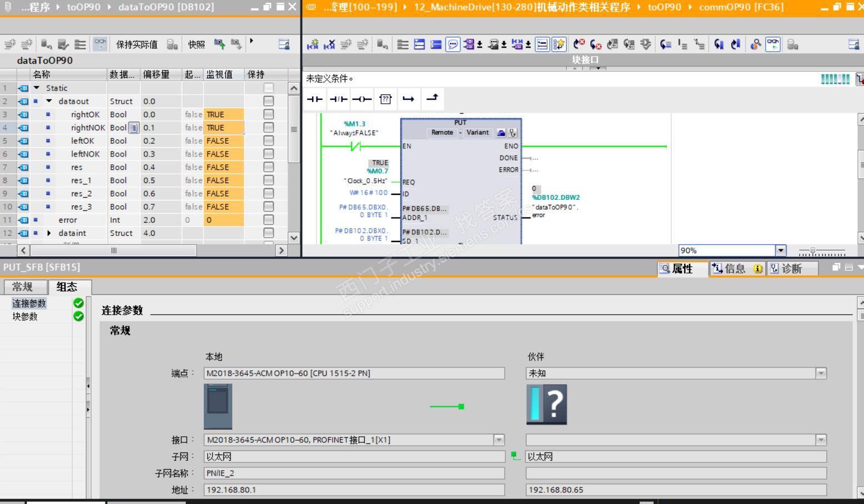The height and width of the screenshot is (504, 864).
Task: Click the DB102 toolbar panel layout icon
Action: [284, 44]
